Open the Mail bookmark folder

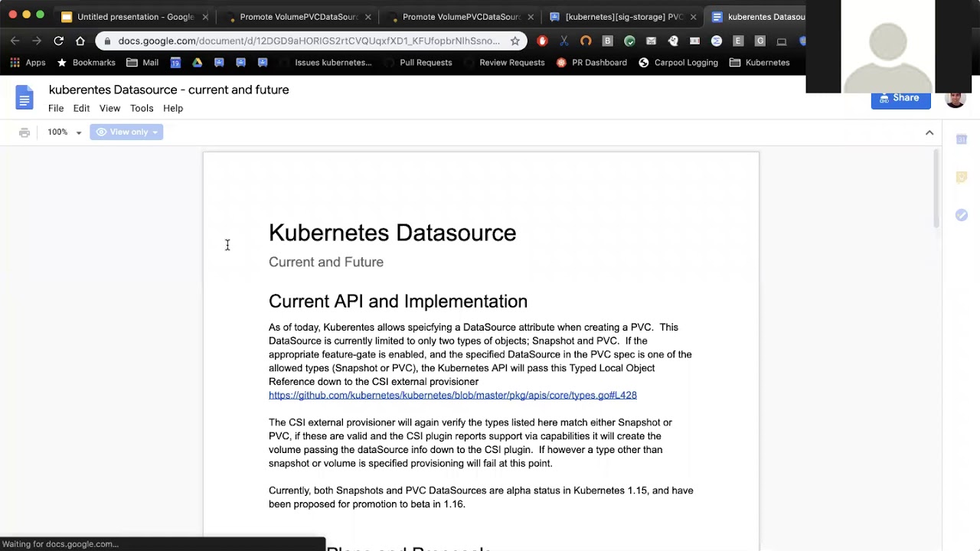click(x=143, y=63)
